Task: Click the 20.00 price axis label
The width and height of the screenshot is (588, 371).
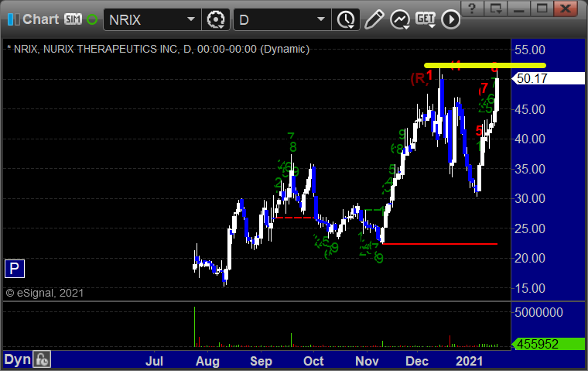Action: (x=530, y=259)
